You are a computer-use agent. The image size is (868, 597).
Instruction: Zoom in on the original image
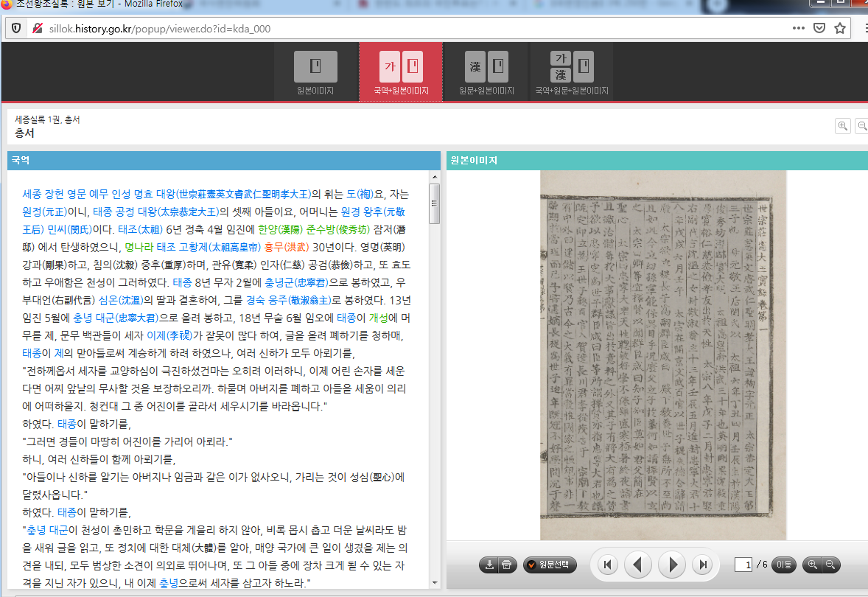pyautogui.click(x=813, y=565)
